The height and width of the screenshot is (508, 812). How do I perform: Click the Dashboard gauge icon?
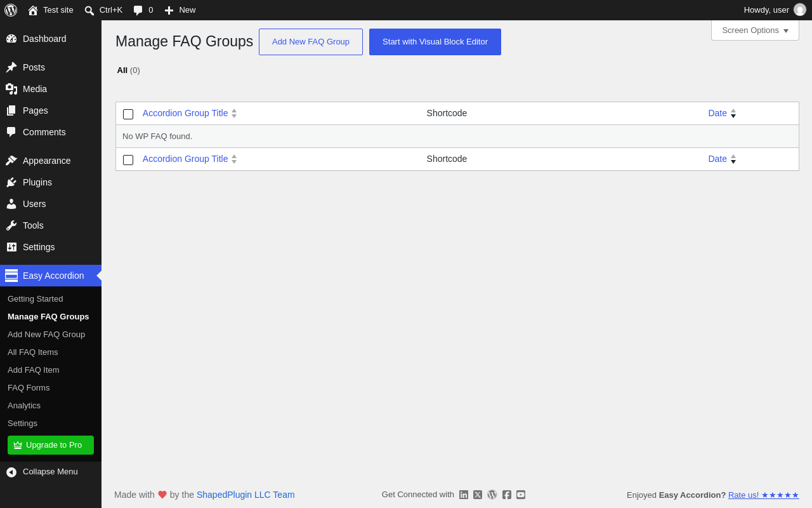coord(11,39)
